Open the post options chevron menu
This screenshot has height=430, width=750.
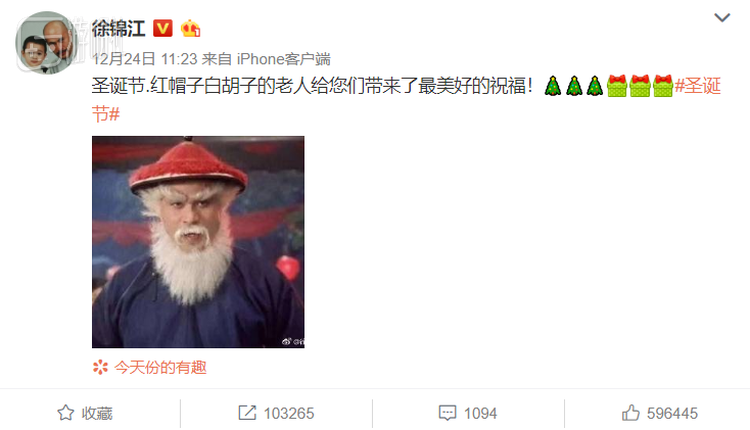point(722,18)
